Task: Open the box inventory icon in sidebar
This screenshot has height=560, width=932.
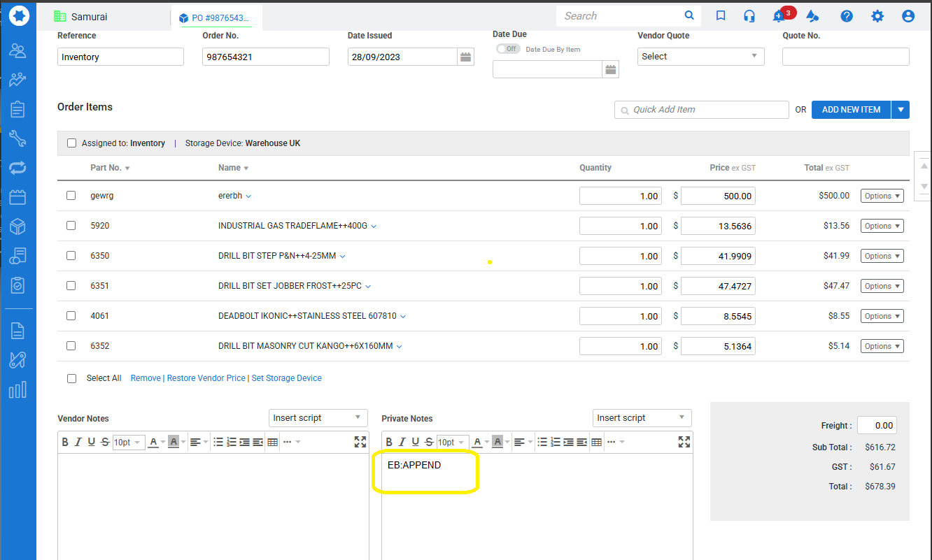Action: [17, 227]
